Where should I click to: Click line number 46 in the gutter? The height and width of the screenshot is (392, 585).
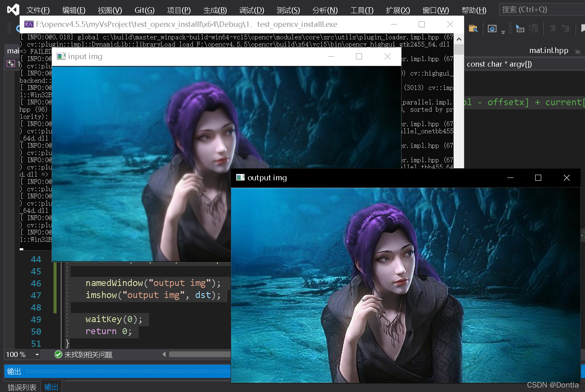click(x=36, y=283)
